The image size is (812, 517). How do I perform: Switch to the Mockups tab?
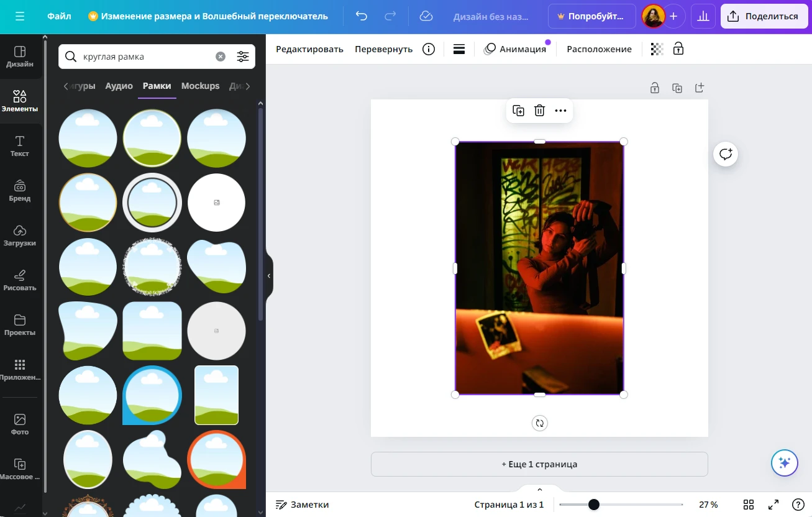200,86
